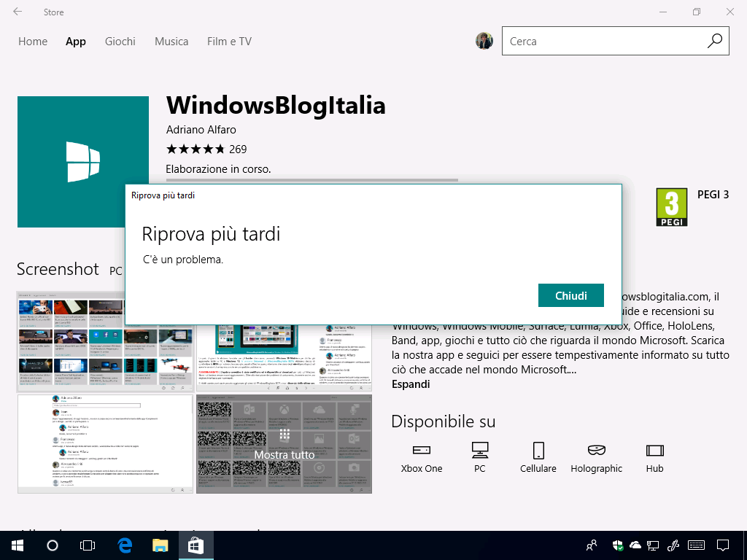The height and width of the screenshot is (560, 747).
Task: Open the touch keyboard icon
Action: pyautogui.click(x=697, y=545)
